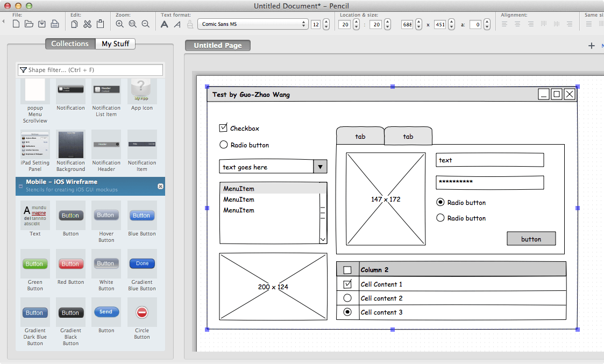Select the Radio button below the checkbox
Viewport: 604px width, 364px height.
224,144
